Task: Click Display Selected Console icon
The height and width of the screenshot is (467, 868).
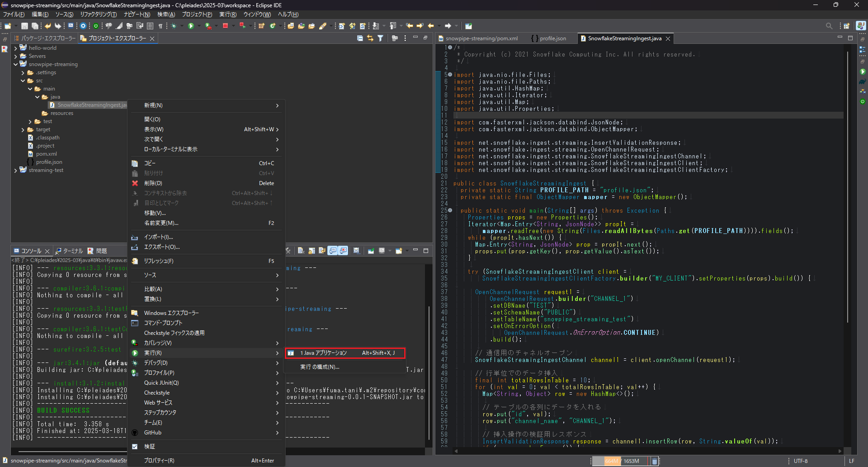Action: 382,250
